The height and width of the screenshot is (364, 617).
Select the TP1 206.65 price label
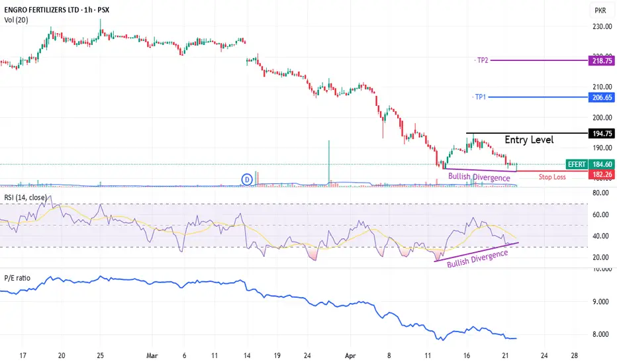point(602,97)
